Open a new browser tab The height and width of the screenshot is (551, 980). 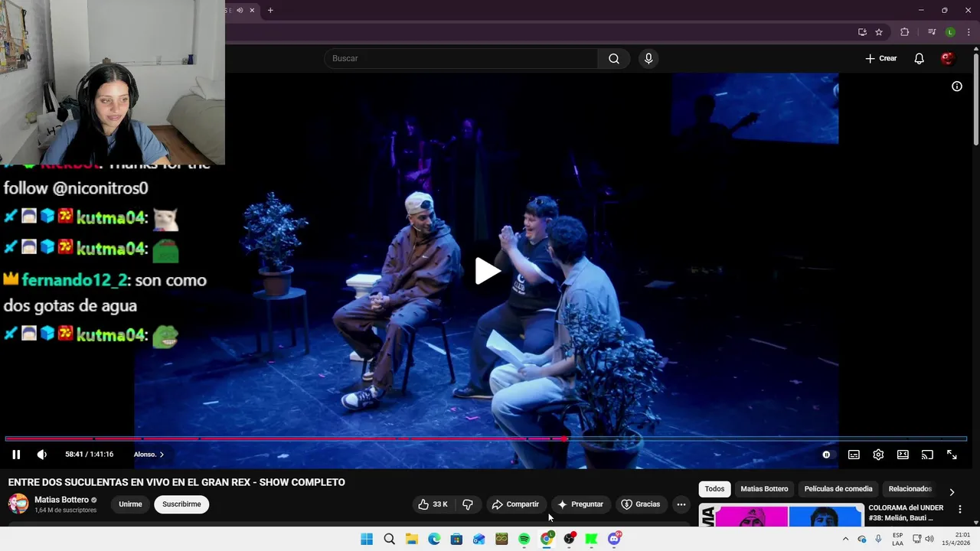270,10
